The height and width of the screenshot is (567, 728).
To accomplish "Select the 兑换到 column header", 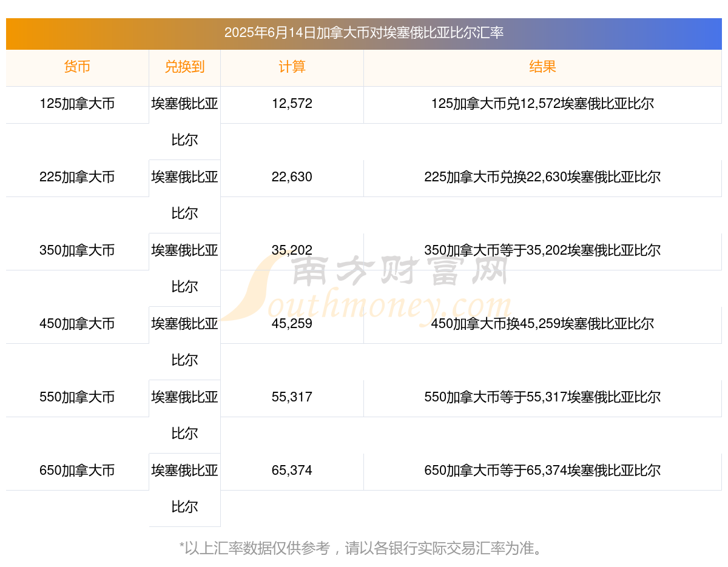I will coord(184,67).
